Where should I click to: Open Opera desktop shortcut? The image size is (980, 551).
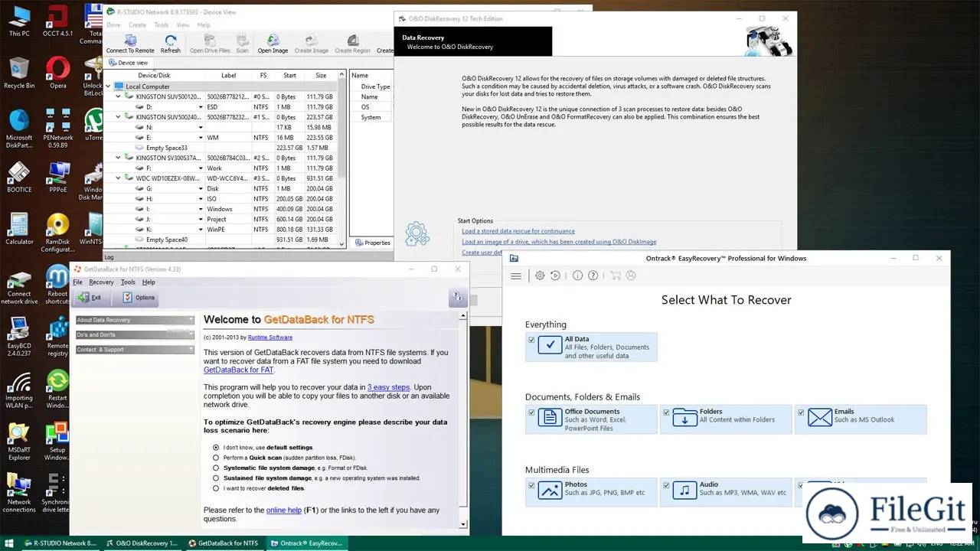[57, 75]
